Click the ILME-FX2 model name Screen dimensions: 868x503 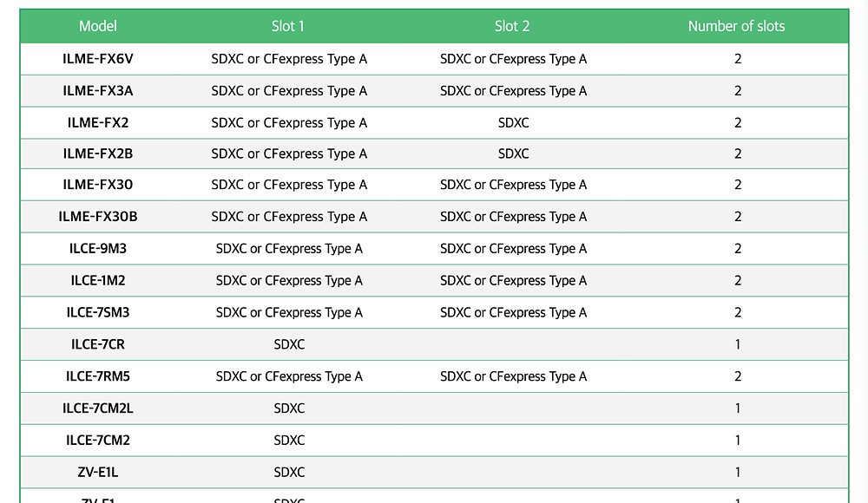[x=98, y=123]
